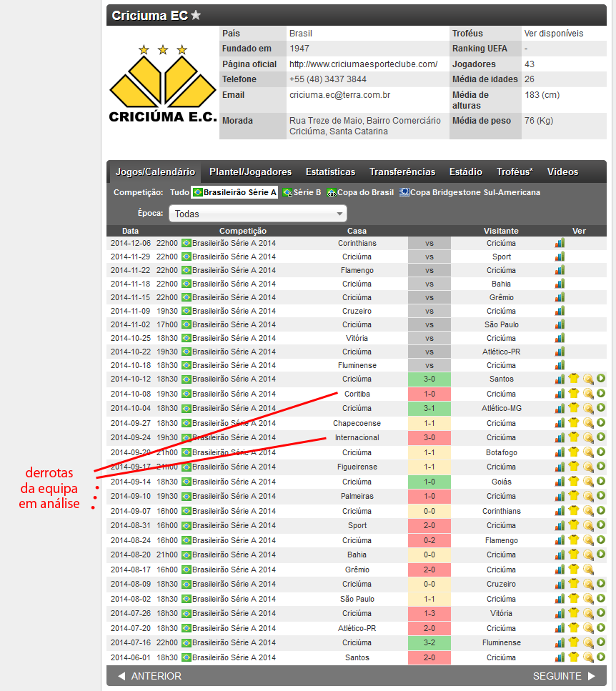The width and height of the screenshot is (616, 691).
Task: Click play icon in Fluminense 3-2 row
Action: pos(601,642)
